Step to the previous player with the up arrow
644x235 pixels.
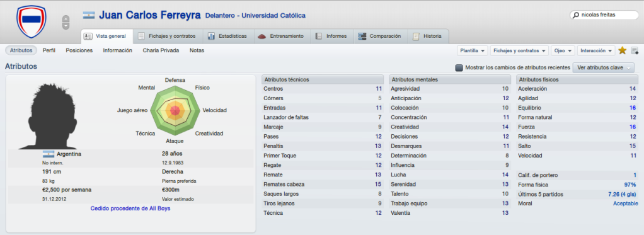66,18
